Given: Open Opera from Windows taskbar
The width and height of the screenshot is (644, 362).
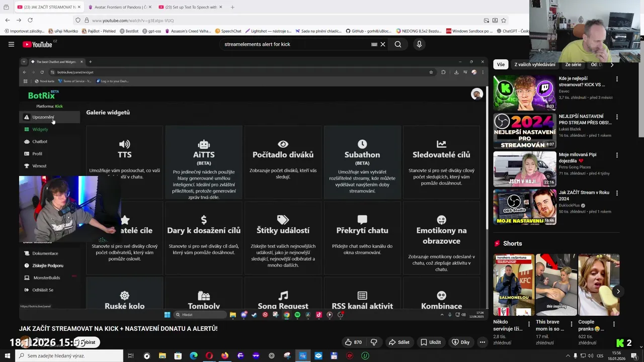Looking at the screenshot, I should click(209, 356).
